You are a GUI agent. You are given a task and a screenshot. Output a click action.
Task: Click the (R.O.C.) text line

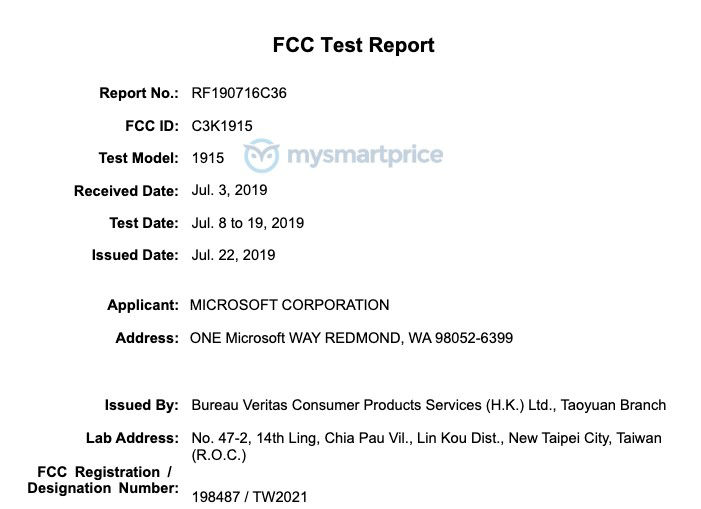coord(219,455)
